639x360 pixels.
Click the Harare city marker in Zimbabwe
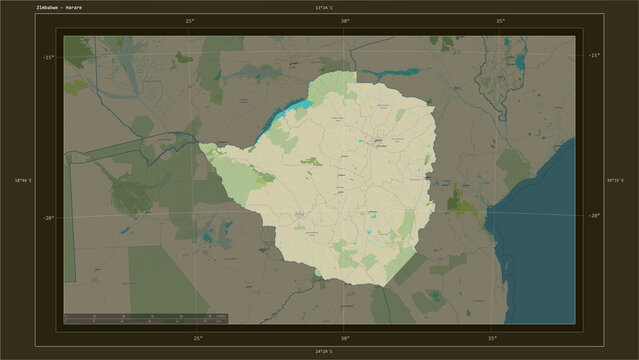379,141
